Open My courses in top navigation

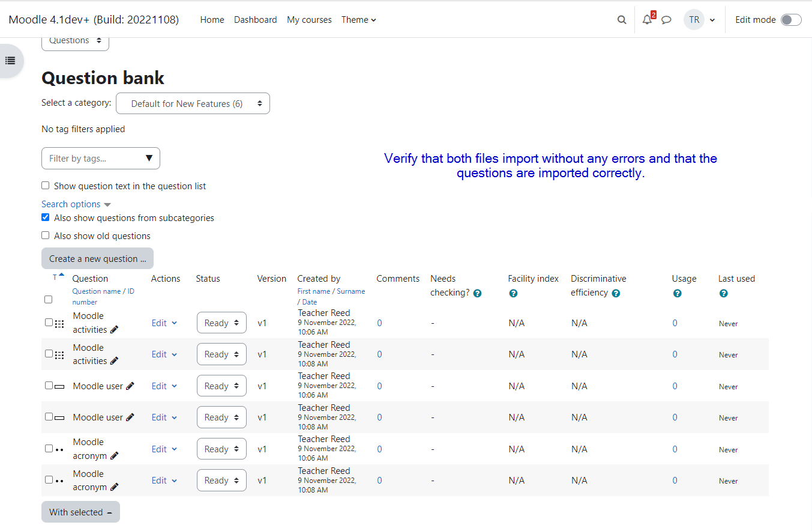(x=309, y=20)
